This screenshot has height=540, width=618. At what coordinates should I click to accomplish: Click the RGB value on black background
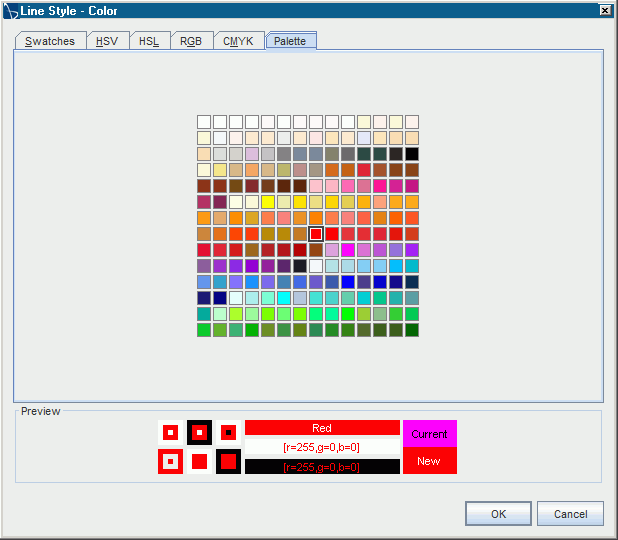click(322, 467)
